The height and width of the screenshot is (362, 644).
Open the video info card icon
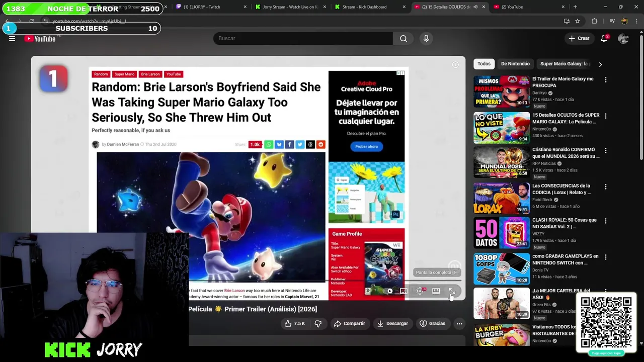pos(455,64)
